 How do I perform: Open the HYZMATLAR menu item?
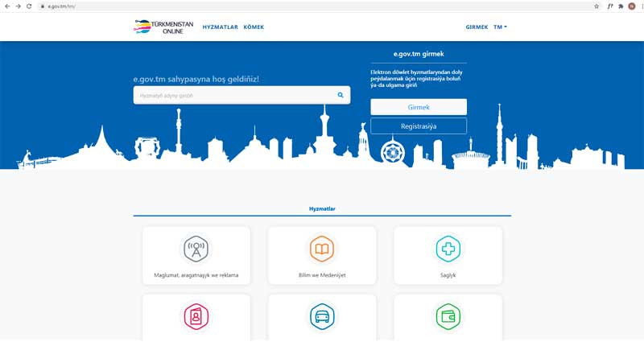pos(220,27)
